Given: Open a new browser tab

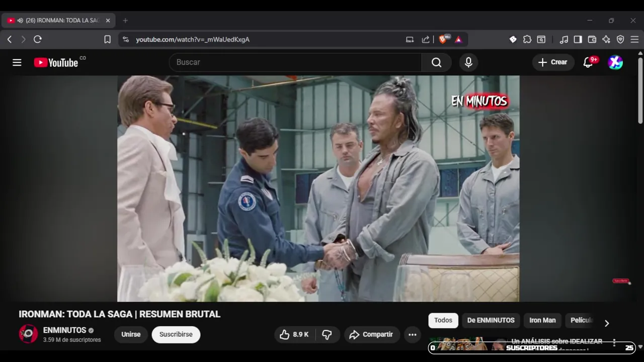Looking at the screenshot, I should click(125, 21).
